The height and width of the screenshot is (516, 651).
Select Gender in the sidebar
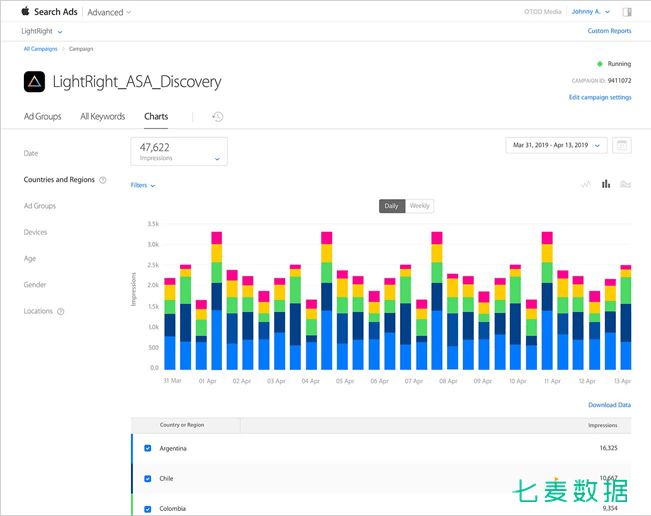[35, 285]
